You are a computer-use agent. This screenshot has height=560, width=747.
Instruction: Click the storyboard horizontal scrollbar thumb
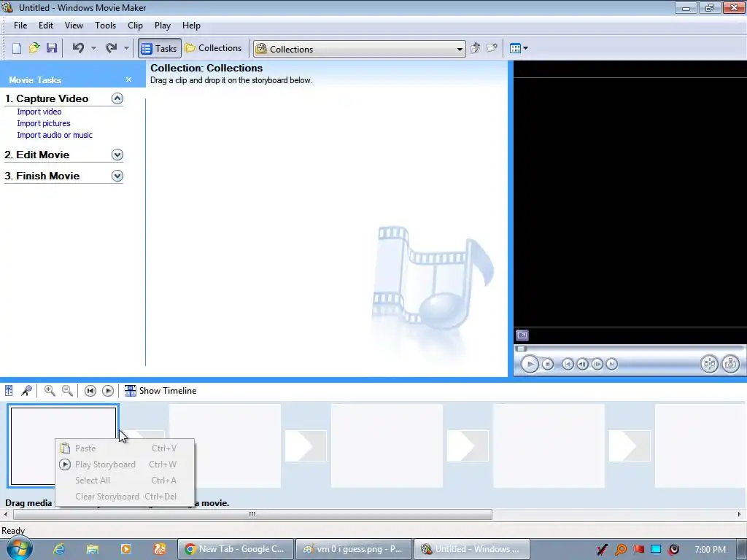[252, 514]
